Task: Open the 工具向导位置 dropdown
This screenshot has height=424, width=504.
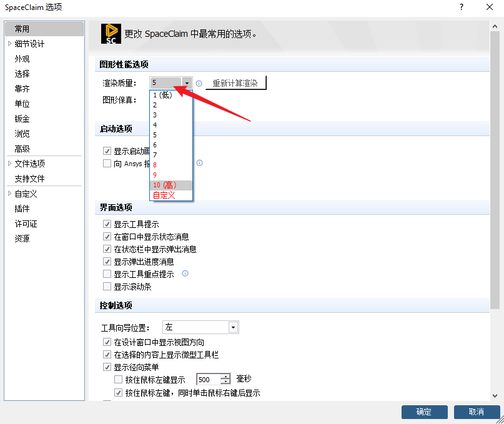Action: (233, 327)
